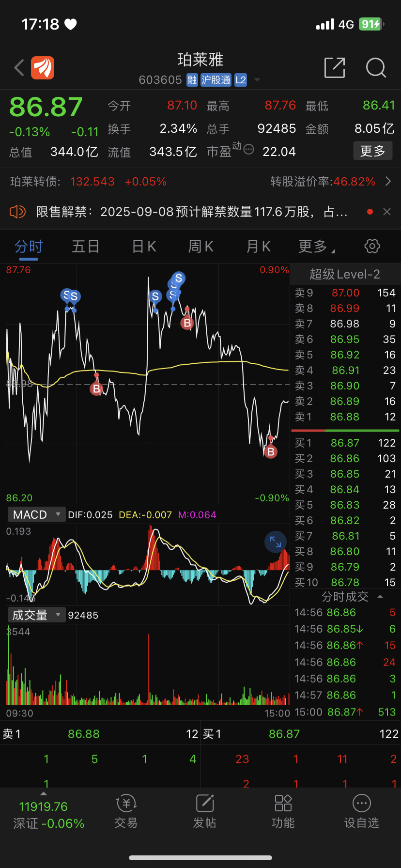401x868 pixels.
Task: Switch to 五日 chart tab
Action: coord(86,247)
